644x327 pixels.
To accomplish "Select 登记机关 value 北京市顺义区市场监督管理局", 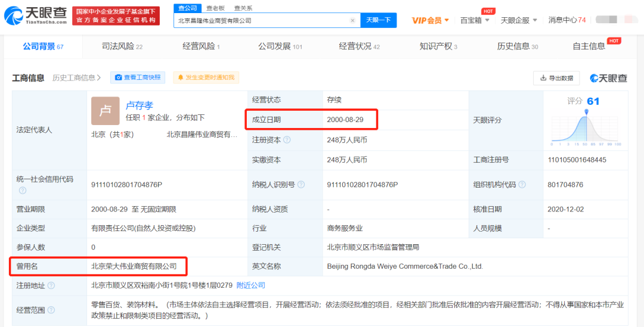I will coord(373,247).
